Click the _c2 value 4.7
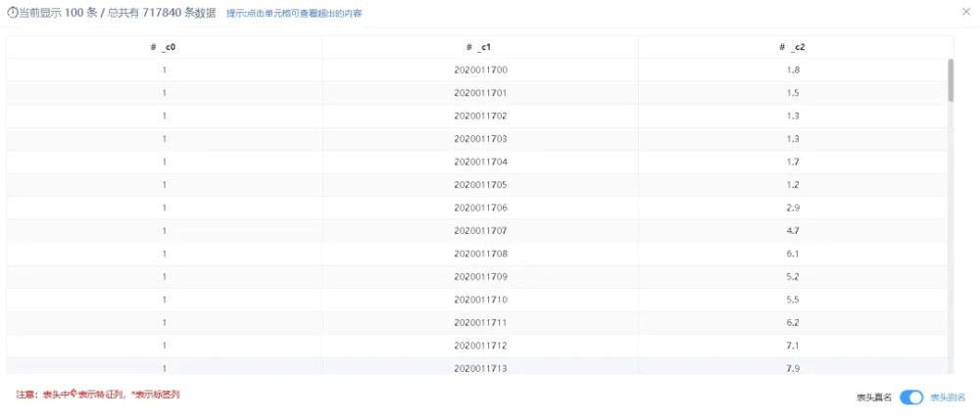Viewport: 980px width, 420px height. point(793,231)
